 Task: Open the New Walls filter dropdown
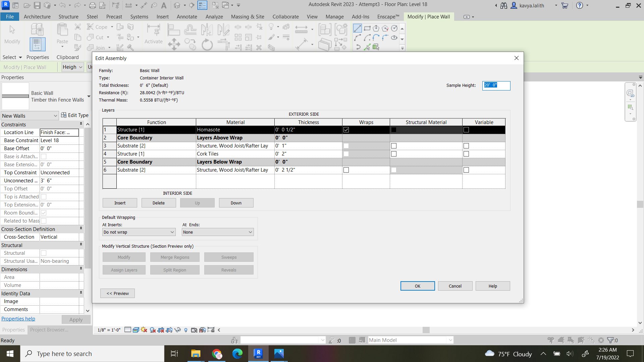pyautogui.click(x=30, y=116)
